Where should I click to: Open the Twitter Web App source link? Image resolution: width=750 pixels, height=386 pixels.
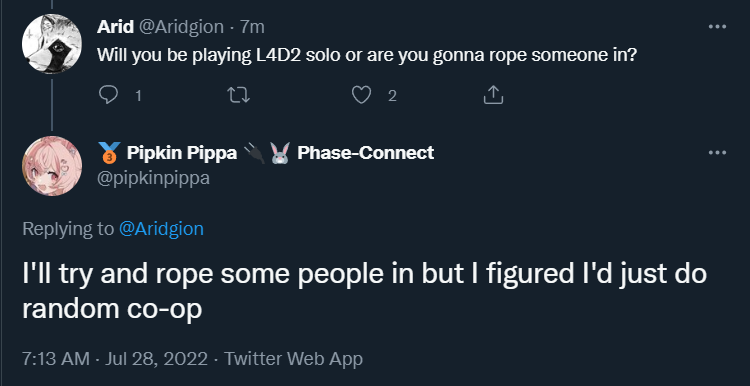(293, 359)
